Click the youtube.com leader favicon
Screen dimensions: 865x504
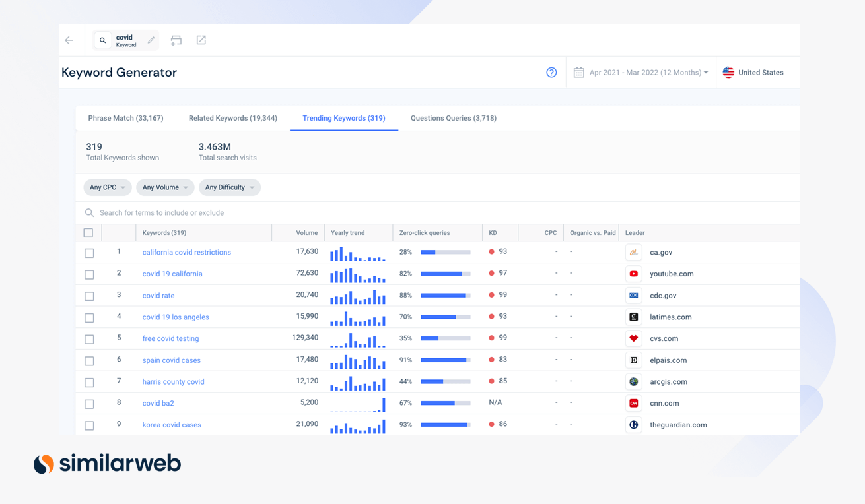coord(633,274)
